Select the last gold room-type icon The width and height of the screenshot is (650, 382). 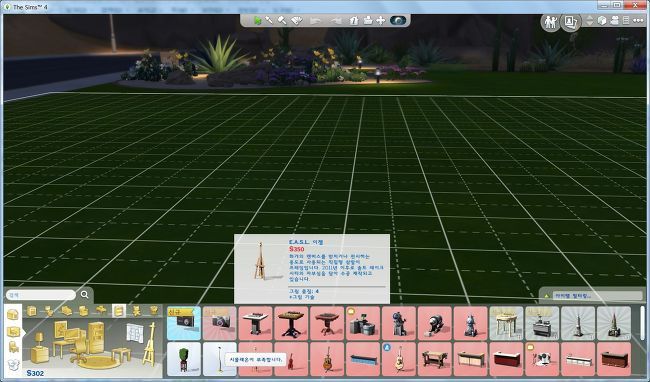[154, 311]
